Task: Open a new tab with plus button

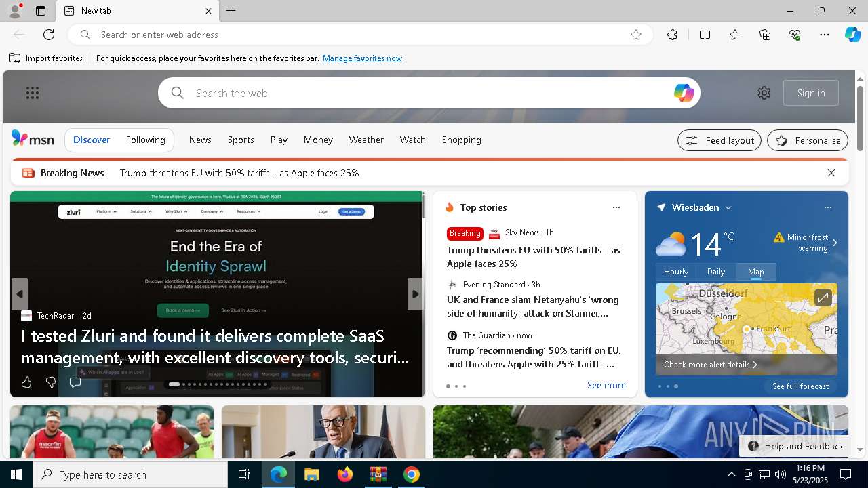Action: pyautogui.click(x=231, y=11)
